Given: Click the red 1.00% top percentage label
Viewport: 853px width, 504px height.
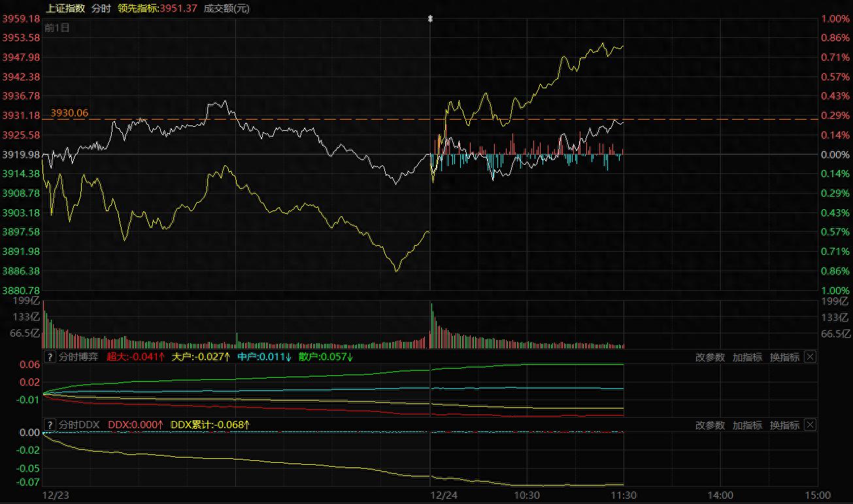Looking at the screenshot, I should (835, 20).
